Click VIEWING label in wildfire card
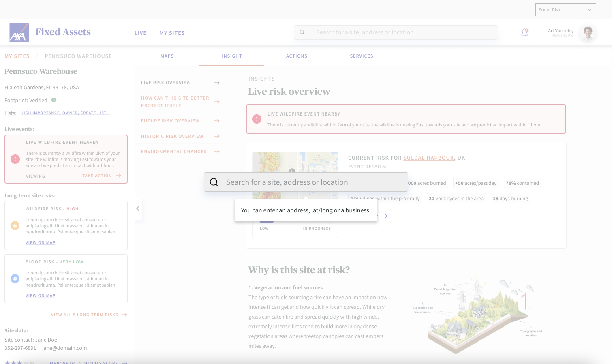The image size is (612, 364). [36, 176]
